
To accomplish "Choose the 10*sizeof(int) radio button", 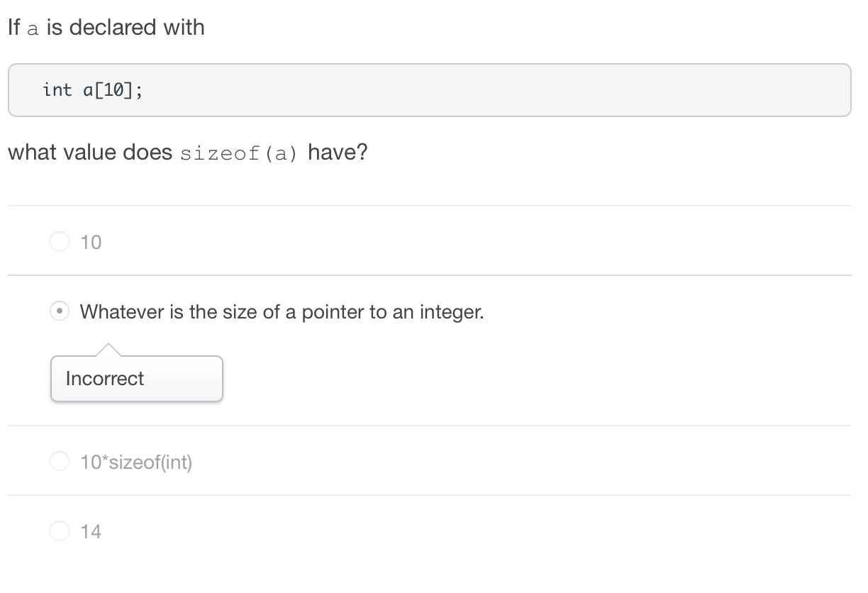I will point(60,462).
